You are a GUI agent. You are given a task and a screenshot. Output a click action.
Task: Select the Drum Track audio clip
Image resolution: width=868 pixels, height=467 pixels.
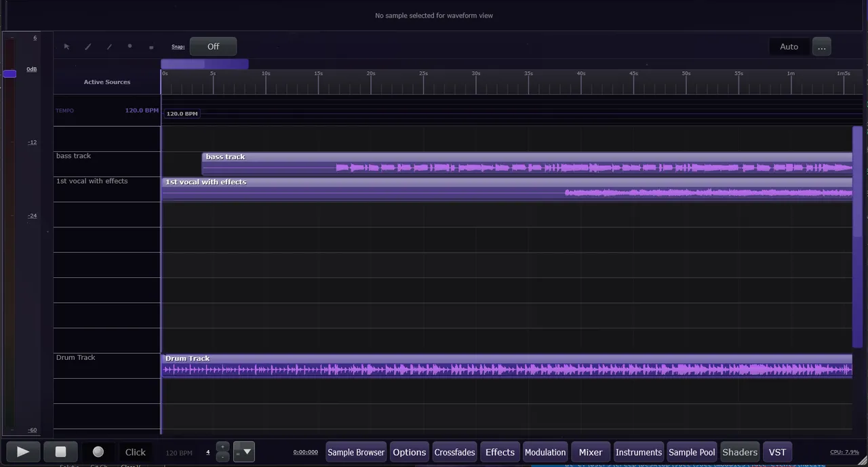pos(506,367)
